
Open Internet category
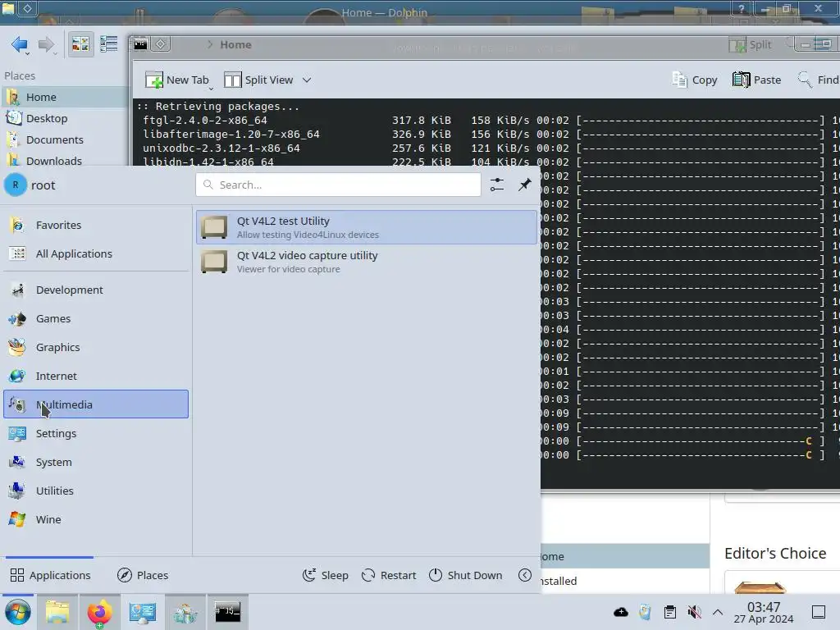96,376
